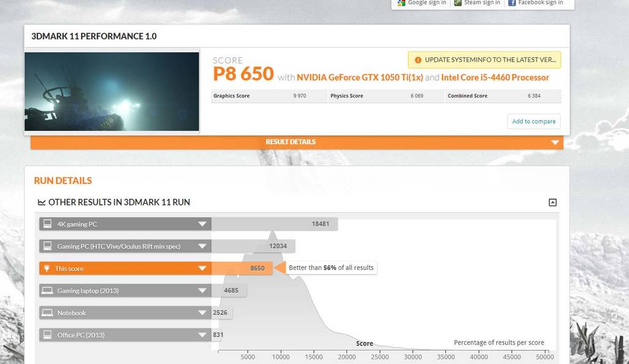Click the P8 650 score value
Image resolution: width=629 pixels, height=364 pixels.
click(x=243, y=74)
